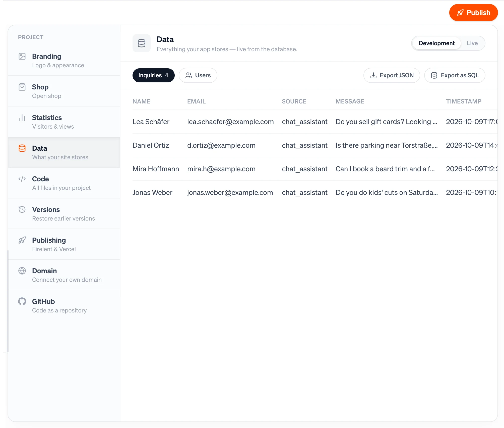The image size is (504, 428).
Task: Go to Statistics section
Action: tap(64, 122)
